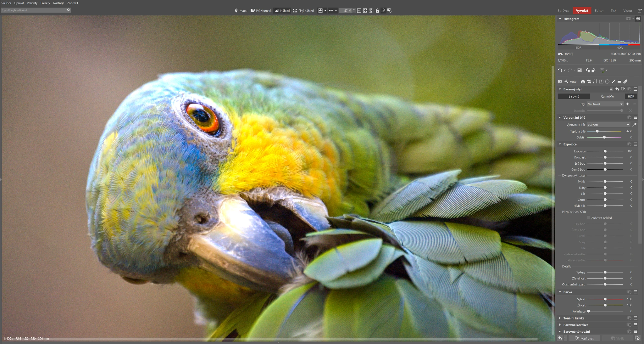The height and width of the screenshot is (344, 644).
Task: Rotate image left with rotate icon
Action: 588,70
